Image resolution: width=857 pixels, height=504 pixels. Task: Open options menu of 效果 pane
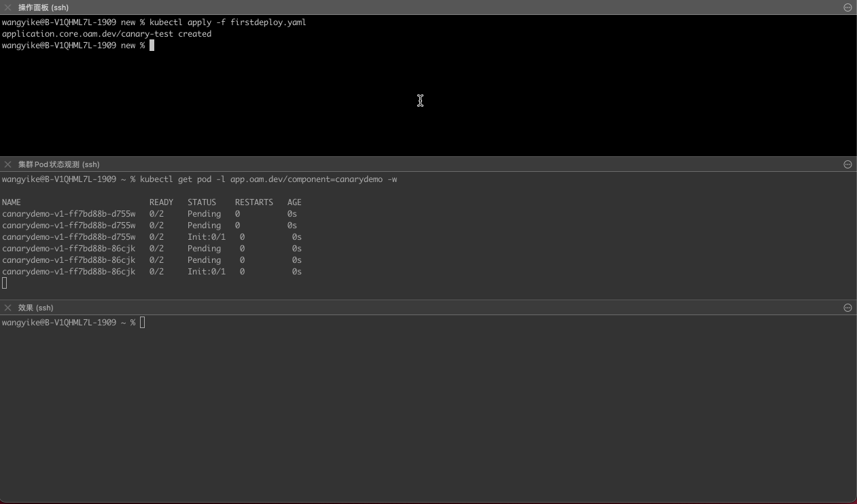click(847, 308)
